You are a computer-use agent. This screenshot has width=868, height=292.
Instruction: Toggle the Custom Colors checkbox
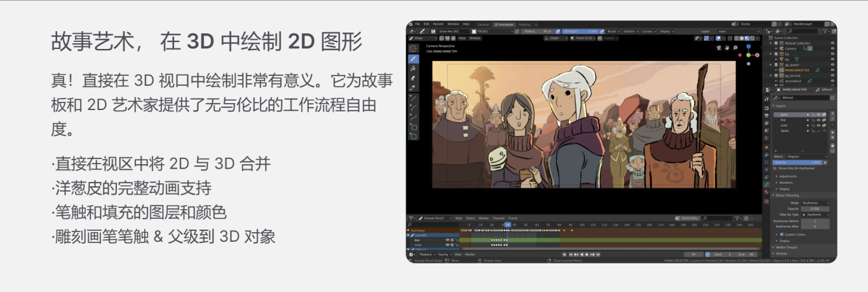tap(782, 234)
